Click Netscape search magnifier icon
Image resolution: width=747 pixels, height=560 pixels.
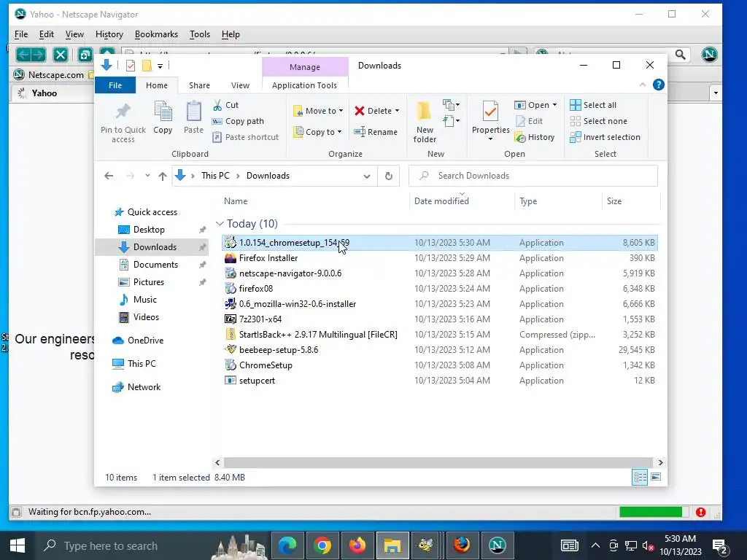(x=681, y=55)
